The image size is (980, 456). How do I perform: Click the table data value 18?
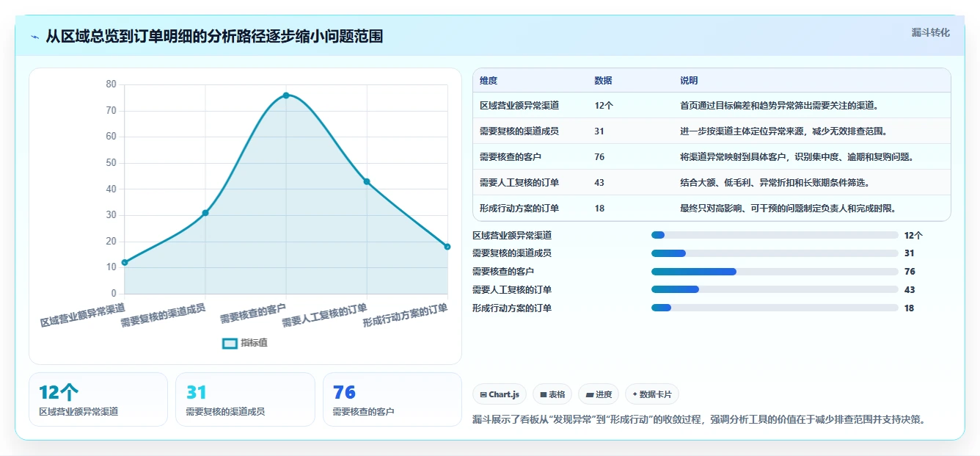click(600, 209)
